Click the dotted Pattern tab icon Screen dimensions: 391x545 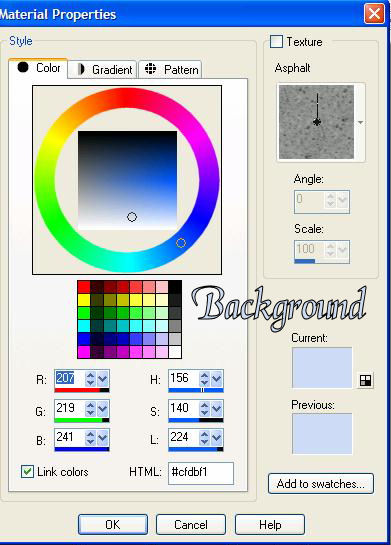coord(150,69)
